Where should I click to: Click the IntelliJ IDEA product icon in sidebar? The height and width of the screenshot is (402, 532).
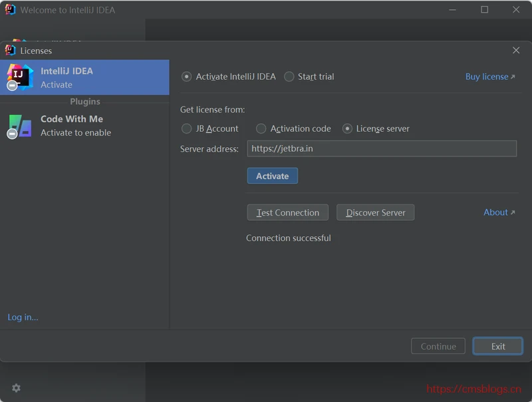tap(19, 77)
